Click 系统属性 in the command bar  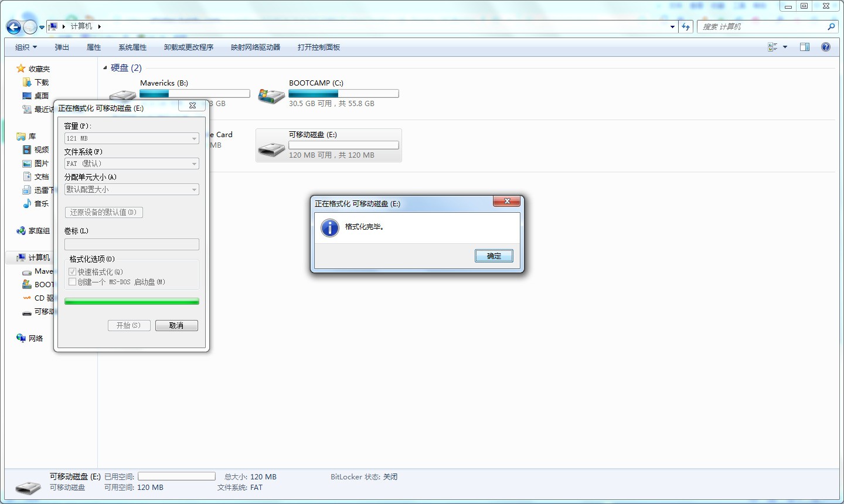pyautogui.click(x=132, y=47)
